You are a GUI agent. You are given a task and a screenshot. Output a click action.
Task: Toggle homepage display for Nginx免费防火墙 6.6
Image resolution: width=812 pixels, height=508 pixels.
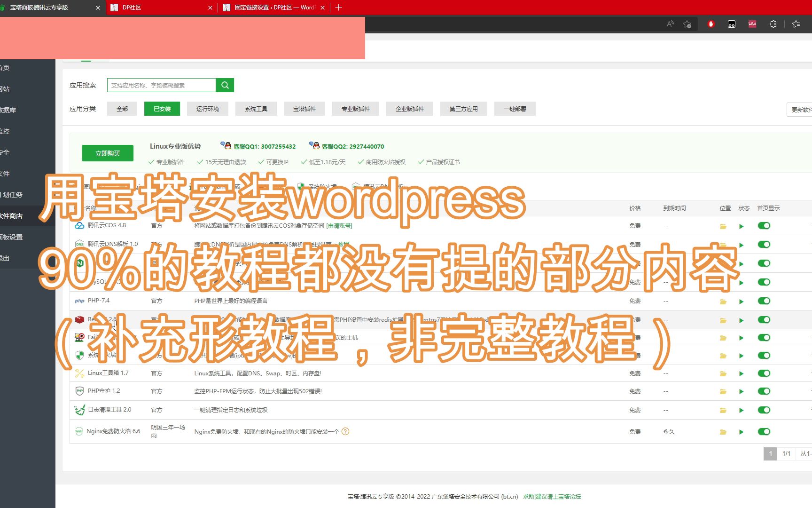(x=764, y=432)
